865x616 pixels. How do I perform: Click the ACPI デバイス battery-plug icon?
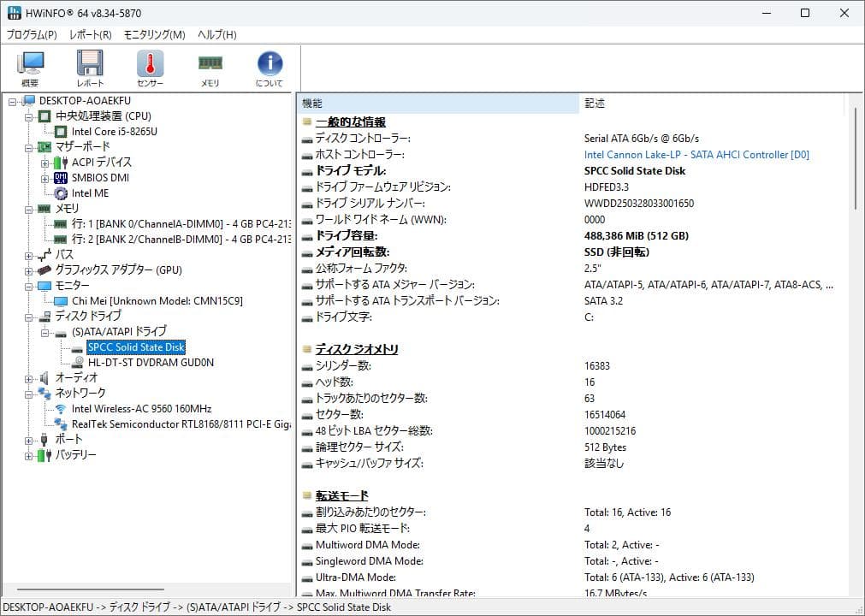pyautogui.click(x=61, y=163)
